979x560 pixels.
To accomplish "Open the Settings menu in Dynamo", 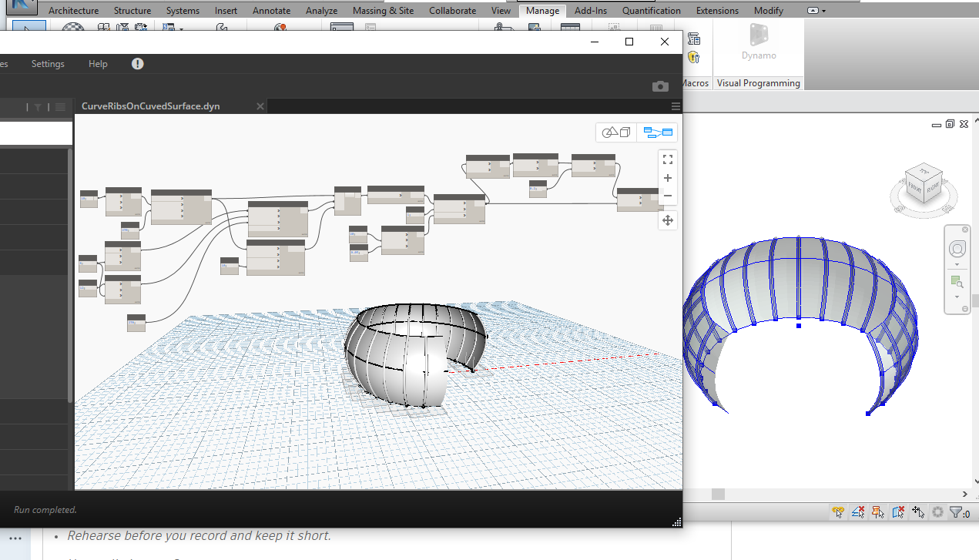I will point(47,64).
